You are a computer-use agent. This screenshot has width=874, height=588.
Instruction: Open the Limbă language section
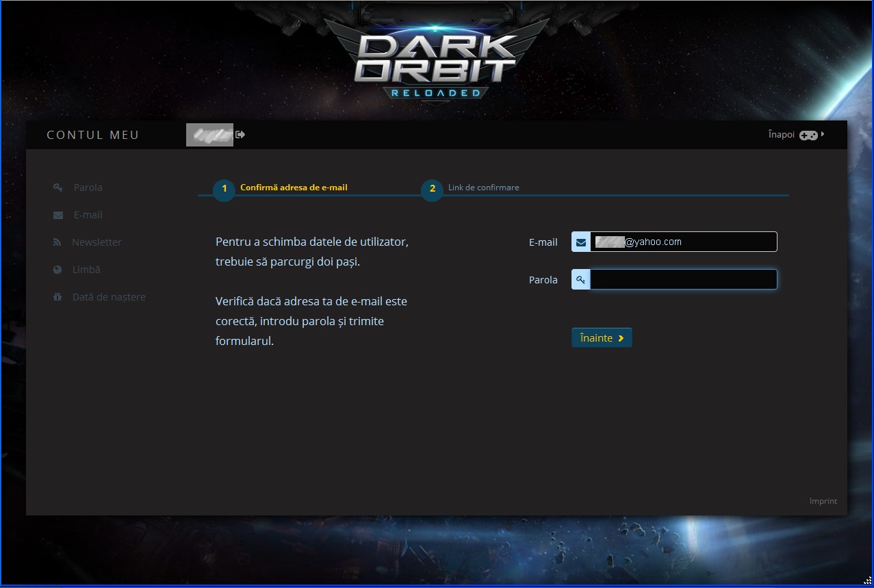[x=86, y=270]
